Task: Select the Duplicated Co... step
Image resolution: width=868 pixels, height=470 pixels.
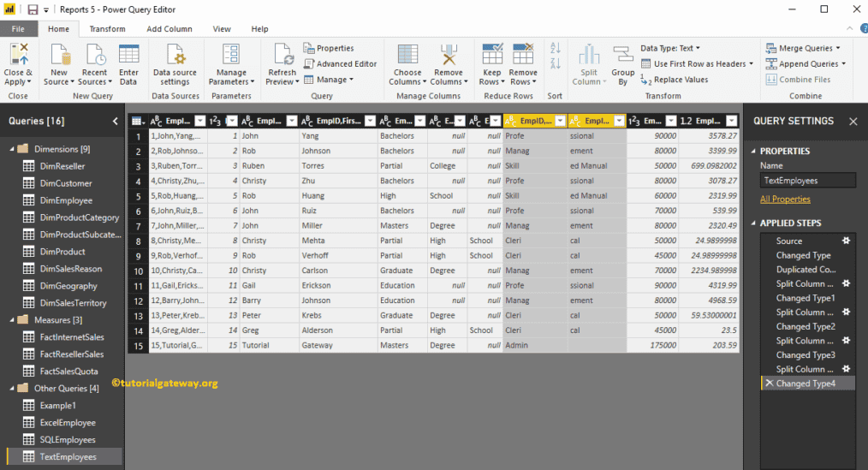Action: 808,270
